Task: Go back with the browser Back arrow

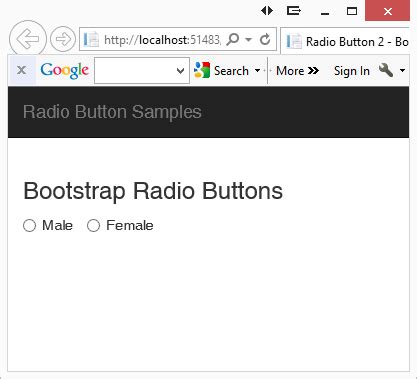Action: pos(28,39)
